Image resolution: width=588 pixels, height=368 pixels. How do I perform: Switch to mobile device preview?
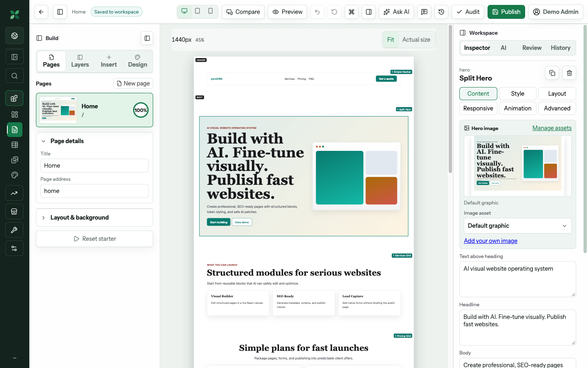click(211, 11)
